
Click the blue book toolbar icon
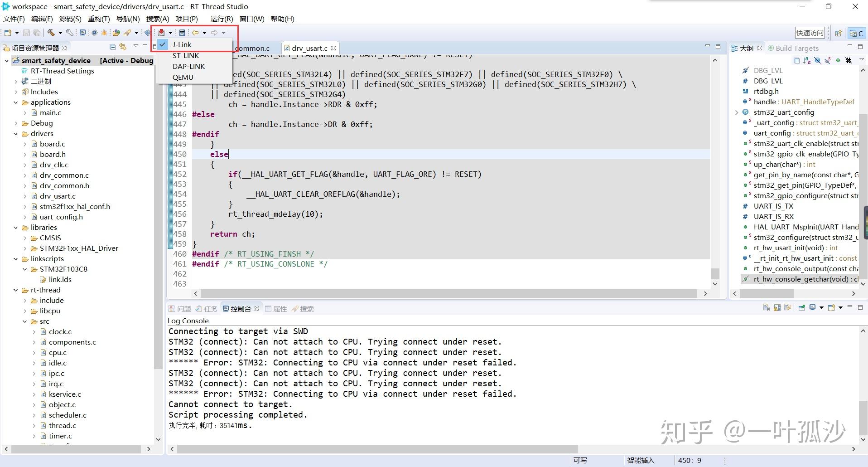tap(147, 33)
